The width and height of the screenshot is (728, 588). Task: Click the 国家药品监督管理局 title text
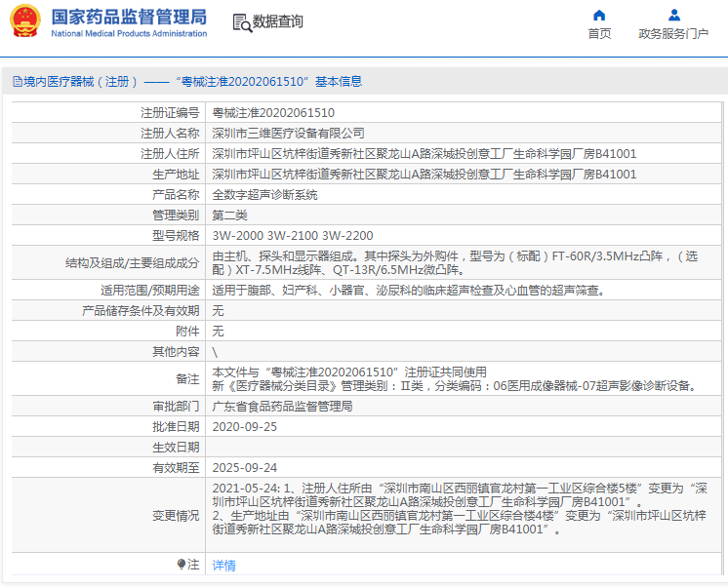click(x=129, y=17)
